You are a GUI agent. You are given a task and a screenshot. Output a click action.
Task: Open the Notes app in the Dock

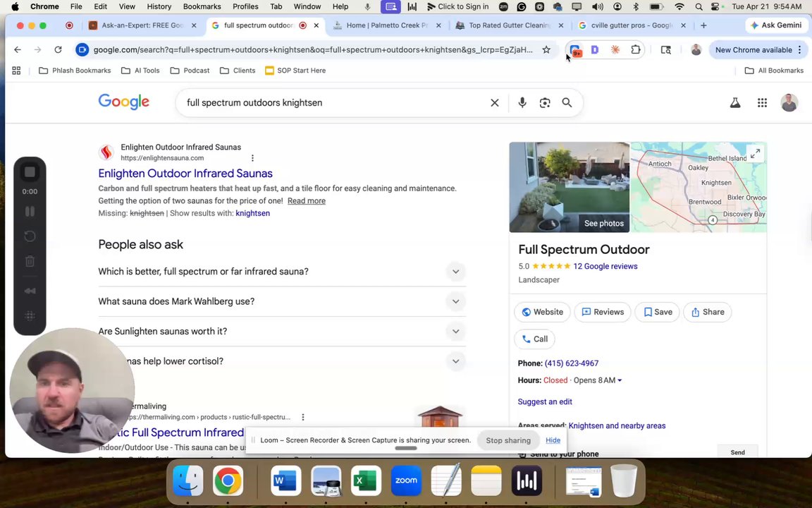coord(486,480)
